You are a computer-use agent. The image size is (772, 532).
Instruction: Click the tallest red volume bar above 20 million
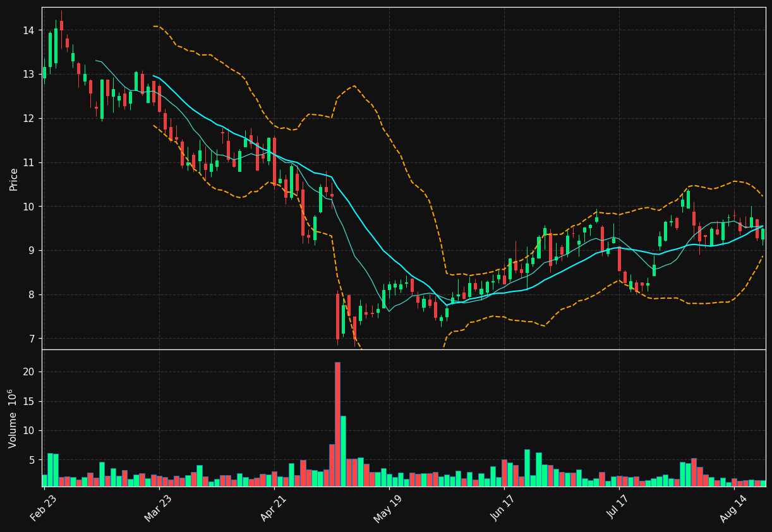337,424
